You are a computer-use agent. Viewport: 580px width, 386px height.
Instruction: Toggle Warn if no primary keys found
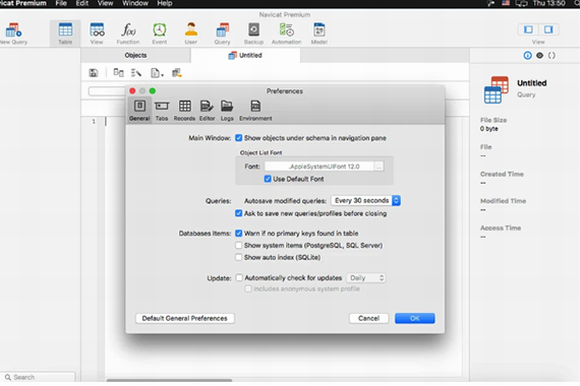click(239, 233)
